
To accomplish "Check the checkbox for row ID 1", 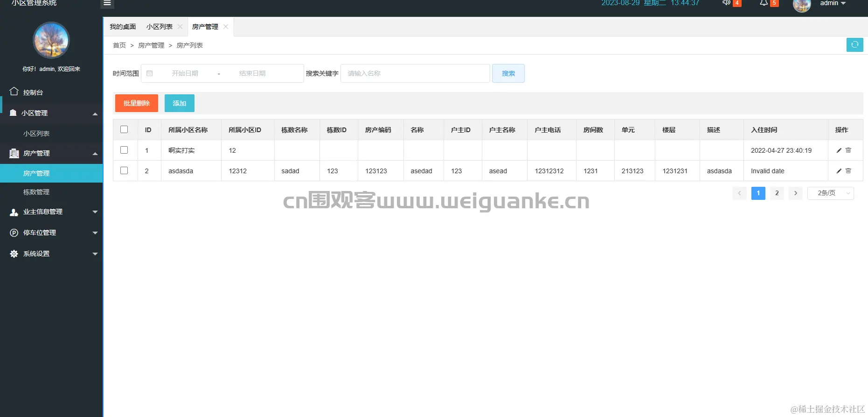I will click(124, 150).
